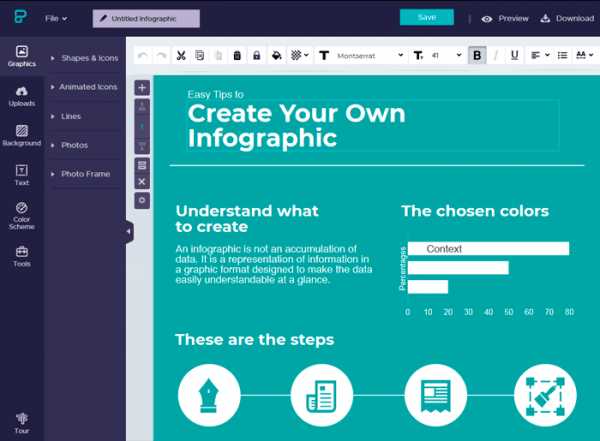This screenshot has height=441, width=600.
Task: Select the 'Create Your Own Infographic' heading
Action: [296, 126]
